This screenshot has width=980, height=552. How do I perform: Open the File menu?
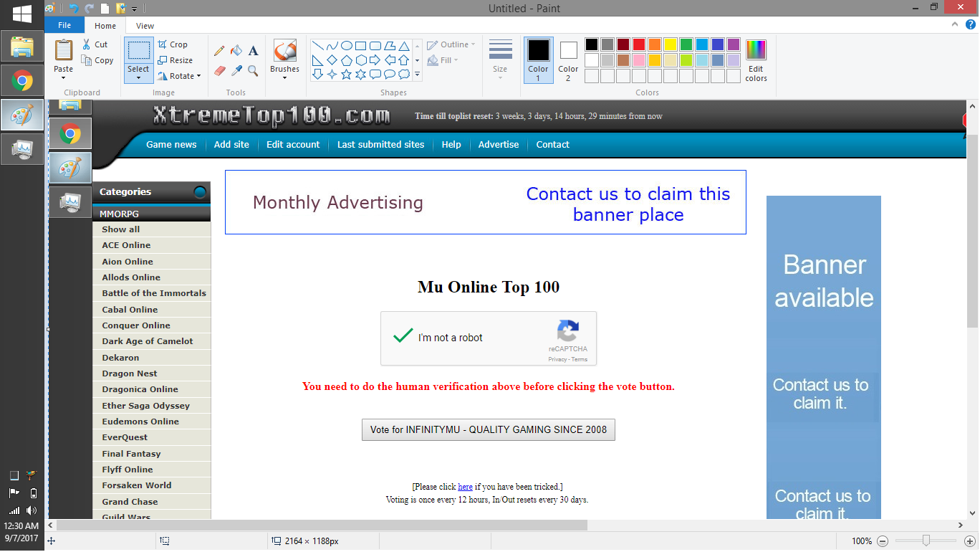(64, 25)
